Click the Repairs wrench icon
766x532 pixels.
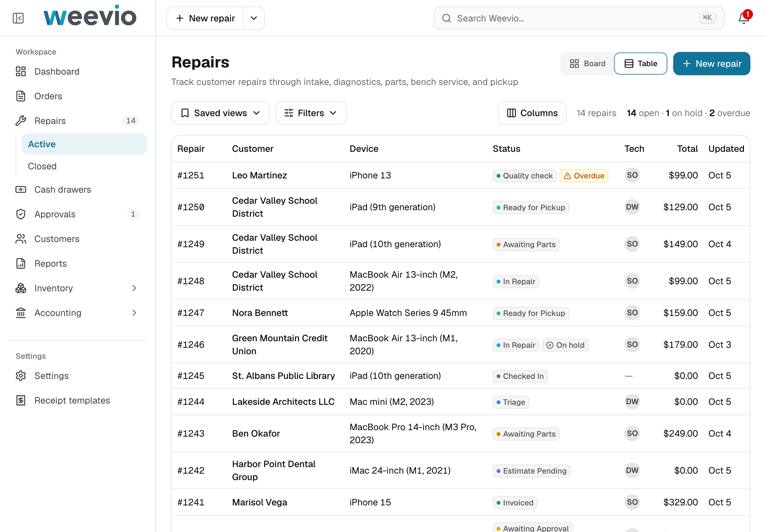(21, 121)
